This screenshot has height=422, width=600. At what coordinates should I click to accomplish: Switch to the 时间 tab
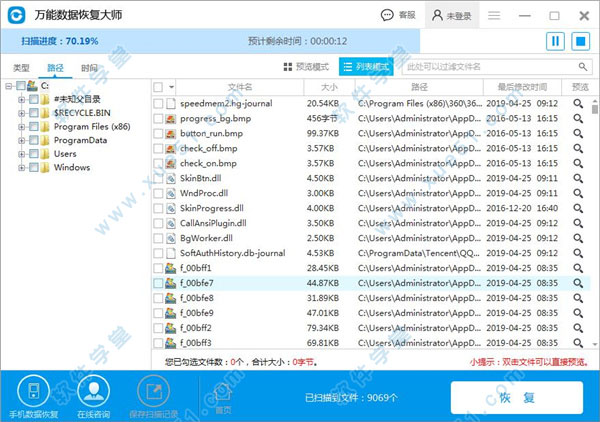pyautogui.click(x=90, y=67)
